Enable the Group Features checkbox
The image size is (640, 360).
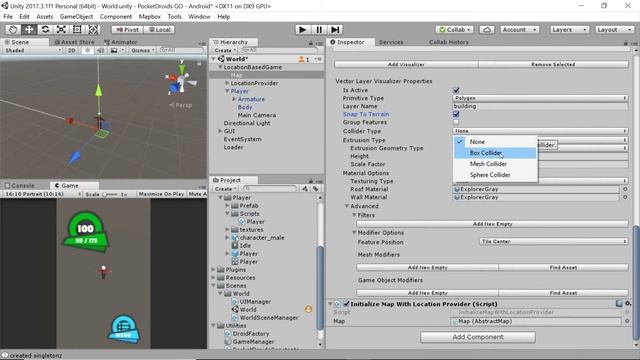pyautogui.click(x=456, y=122)
